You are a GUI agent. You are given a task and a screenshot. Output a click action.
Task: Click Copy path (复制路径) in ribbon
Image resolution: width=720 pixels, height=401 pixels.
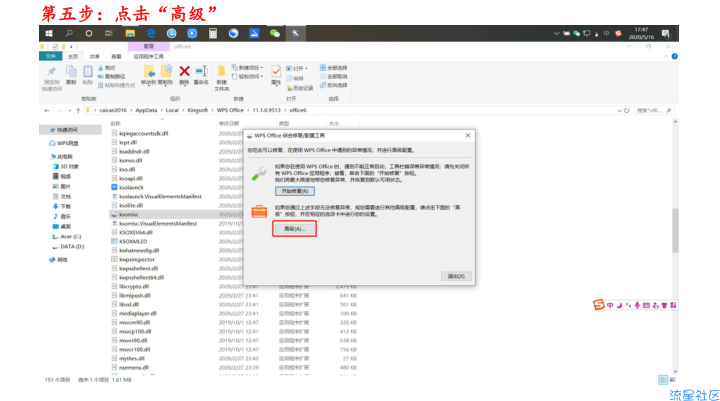click(x=112, y=77)
